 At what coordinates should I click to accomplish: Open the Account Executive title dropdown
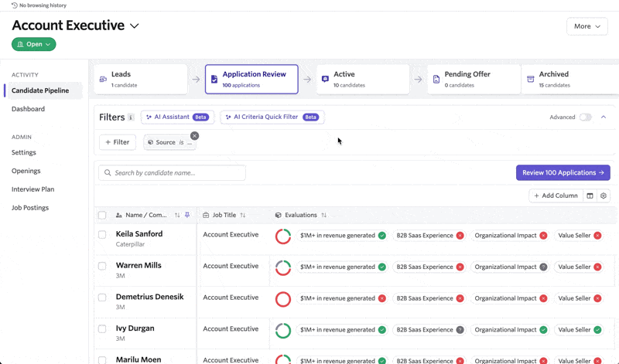[x=135, y=26]
